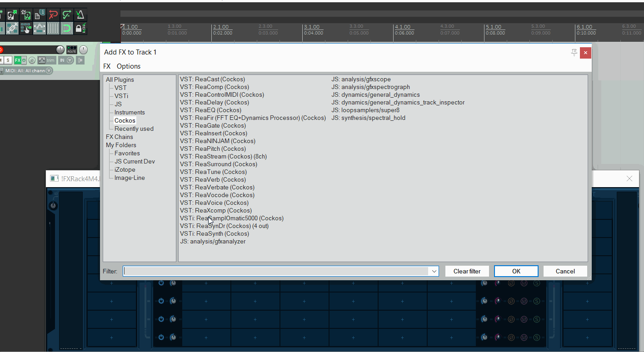Solo the track with the S button
Screen dimensions: 644x352
click(x=8, y=60)
